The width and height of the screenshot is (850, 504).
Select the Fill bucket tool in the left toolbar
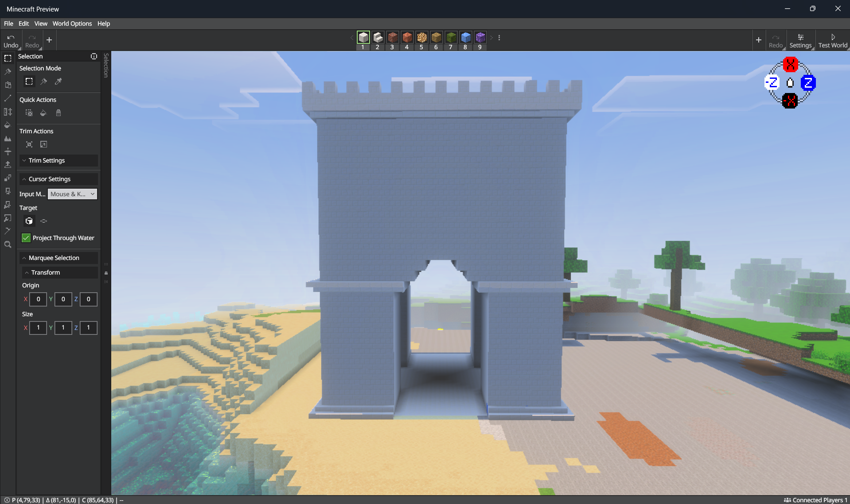(8, 125)
